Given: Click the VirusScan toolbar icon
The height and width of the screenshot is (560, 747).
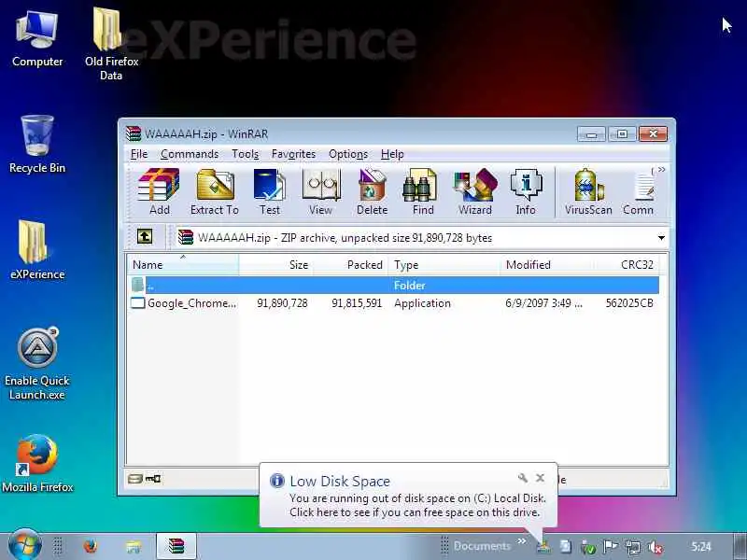Looking at the screenshot, I should click(588, 192).
